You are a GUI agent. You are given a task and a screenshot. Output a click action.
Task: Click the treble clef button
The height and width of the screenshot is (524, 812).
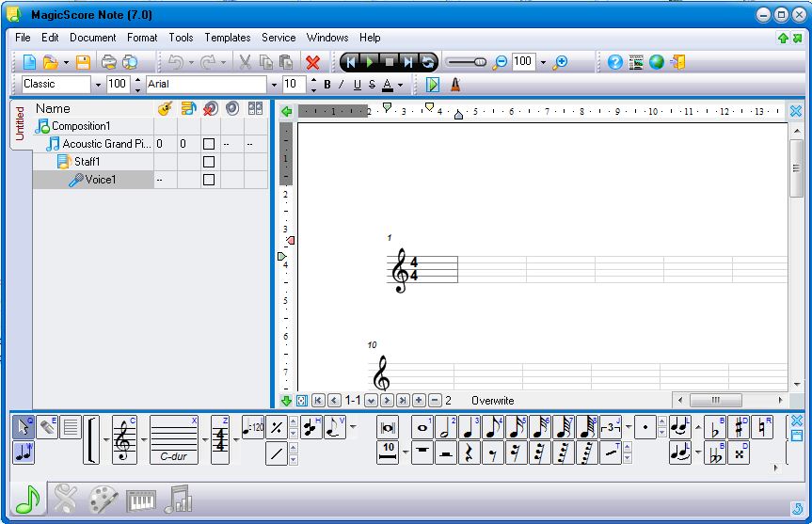click(124, 440)
